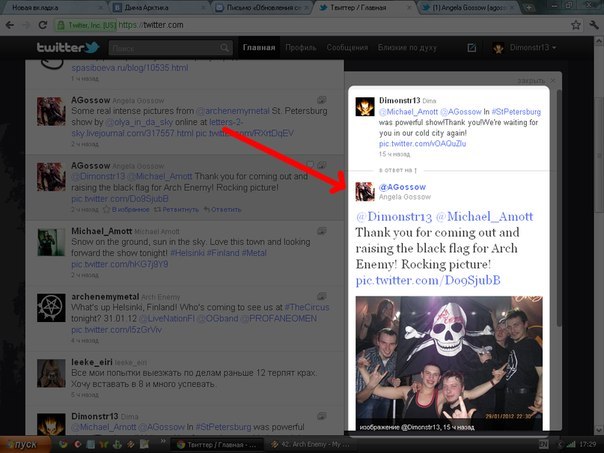The image size is (604, 453).
Task: Reload the Twitter page
Action: (x=43, y=25)
